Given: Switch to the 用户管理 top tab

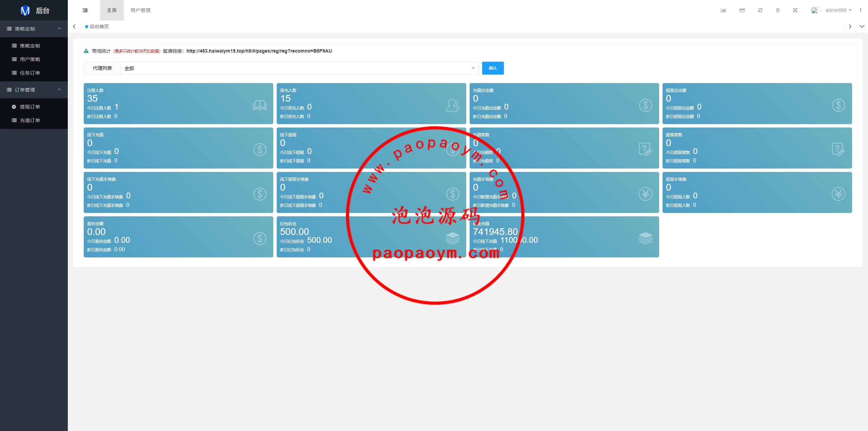Looking at the screenshot, I should [x=140, y=10].
